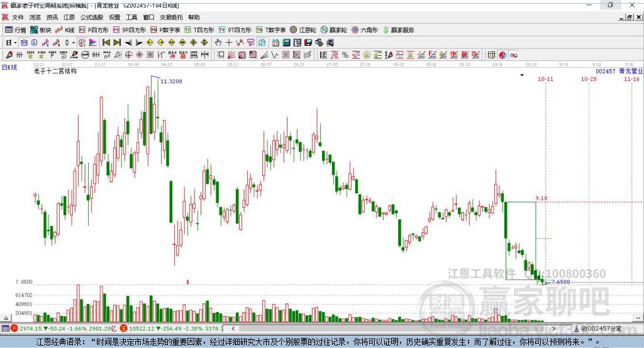Open the 江恩 menu

[69, 17]
